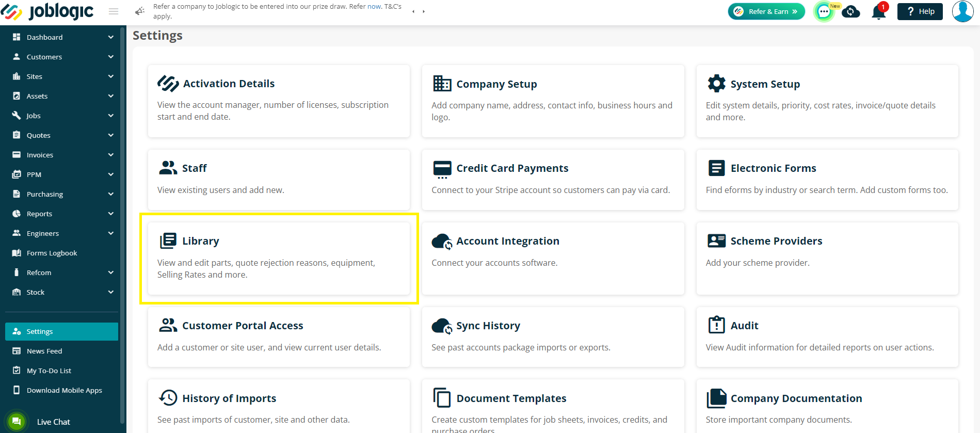Image resolution: width=980 pixels, height=433 pixels.
Task: Click the Audit clipboard icon
Action: (x=716, y=325)
